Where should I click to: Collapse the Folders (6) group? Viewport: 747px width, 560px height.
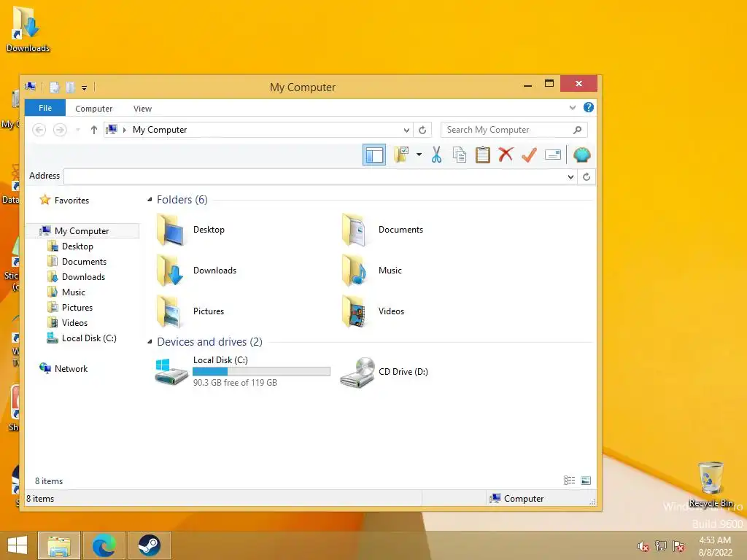point(150,200)
